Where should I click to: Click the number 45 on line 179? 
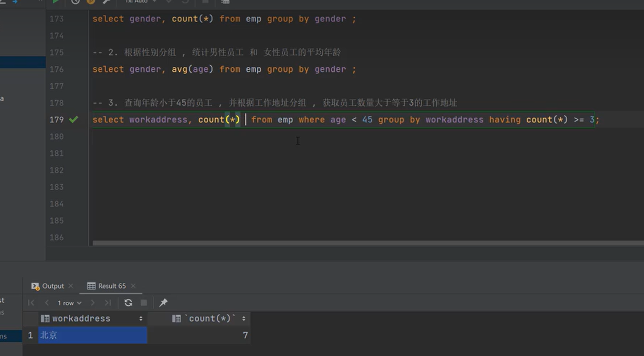point(367,120)
